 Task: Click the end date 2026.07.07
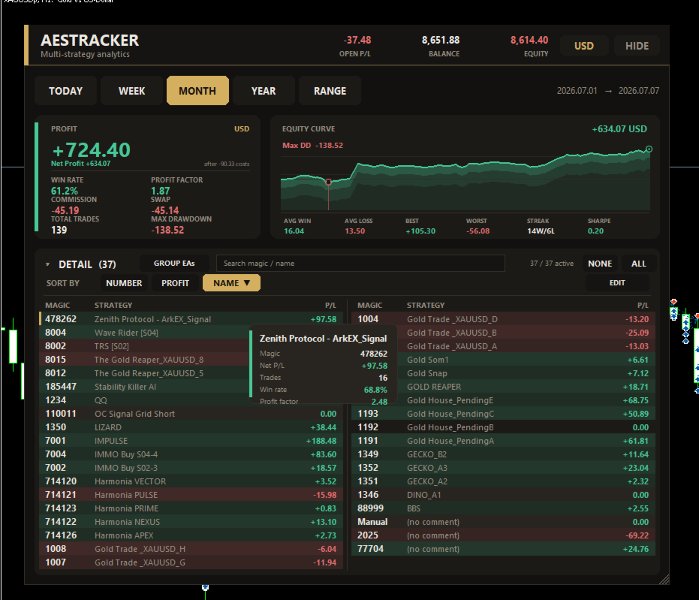click(x=638, y=91)
